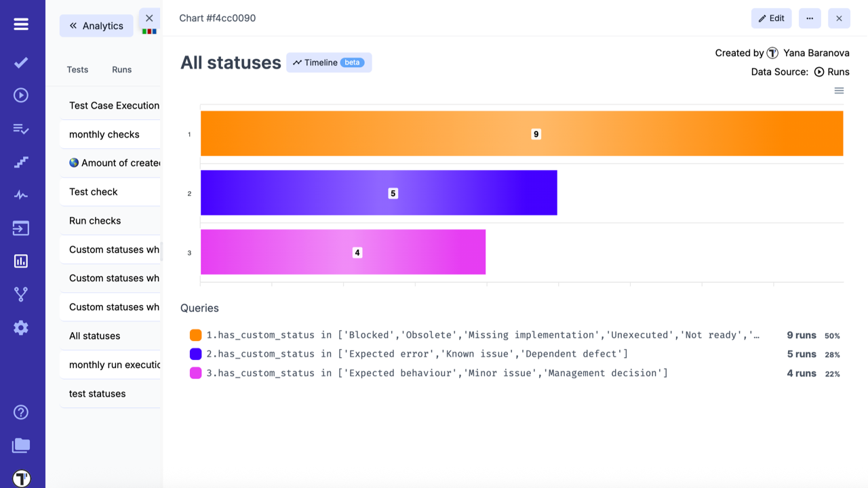868x488 pixels.
Task: Open Settings with the gear icon
Action: [x=21, y=327]
